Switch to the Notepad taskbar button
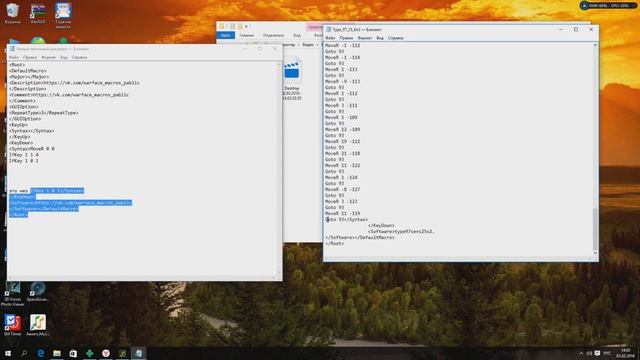The width and height of the screenshot is (640, 360). (138, 353)
